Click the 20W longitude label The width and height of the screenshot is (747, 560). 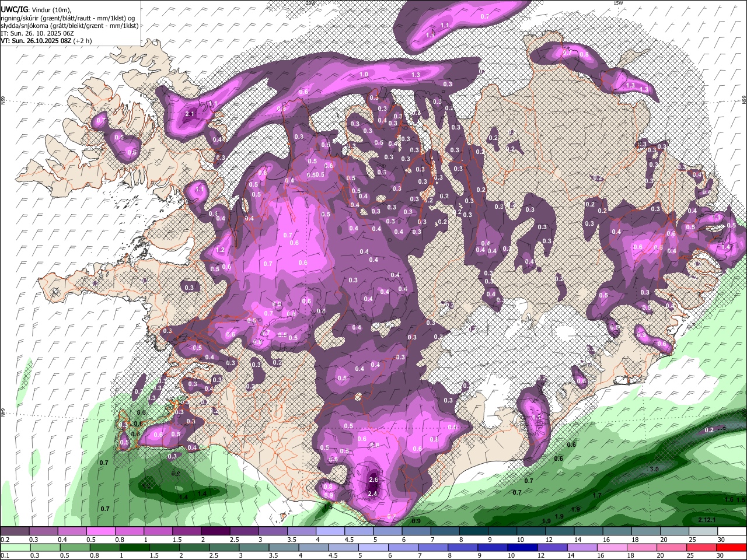click(310, 2)
